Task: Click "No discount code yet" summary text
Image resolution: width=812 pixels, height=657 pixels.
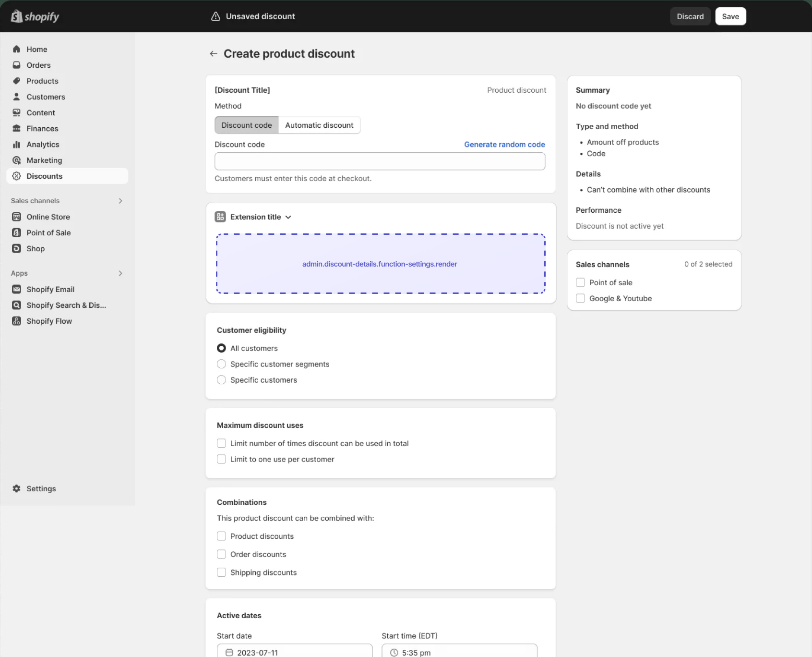Action: click(613, 106)
